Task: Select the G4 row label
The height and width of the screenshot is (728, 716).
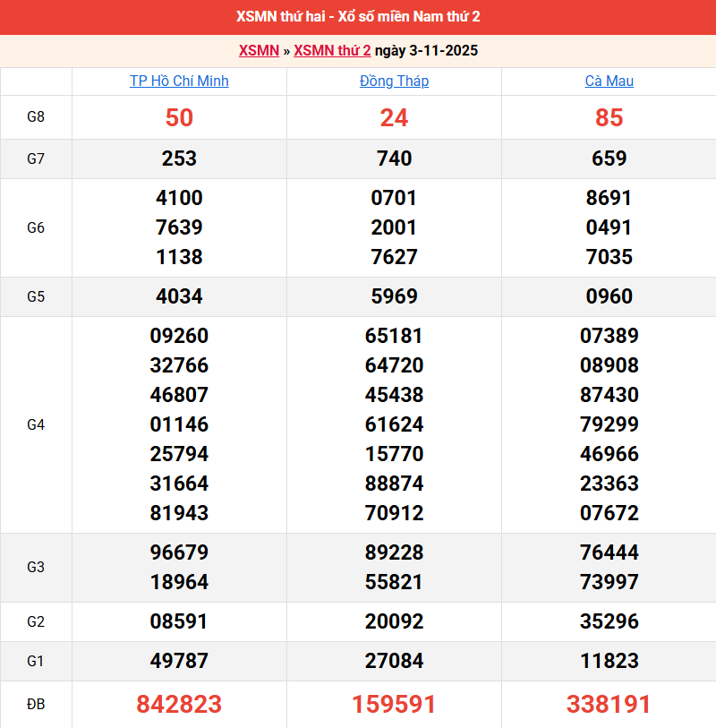Action: point(36,424)
